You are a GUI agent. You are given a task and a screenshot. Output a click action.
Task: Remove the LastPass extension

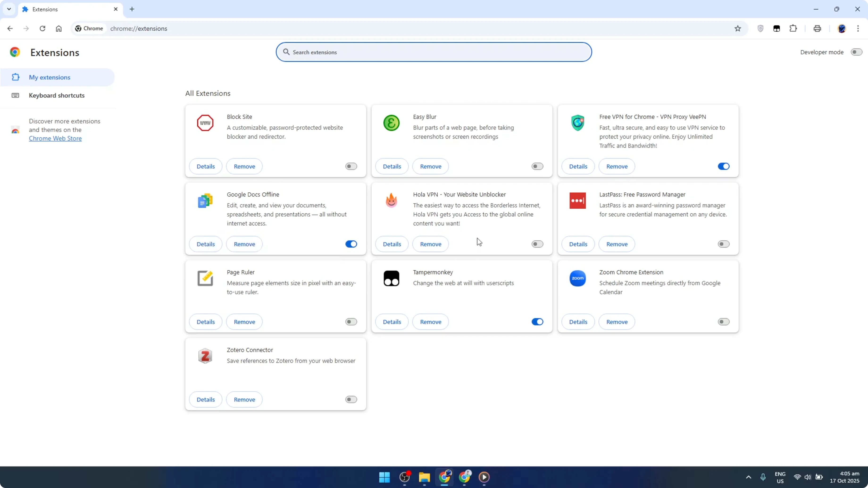(x=617, y=244)
